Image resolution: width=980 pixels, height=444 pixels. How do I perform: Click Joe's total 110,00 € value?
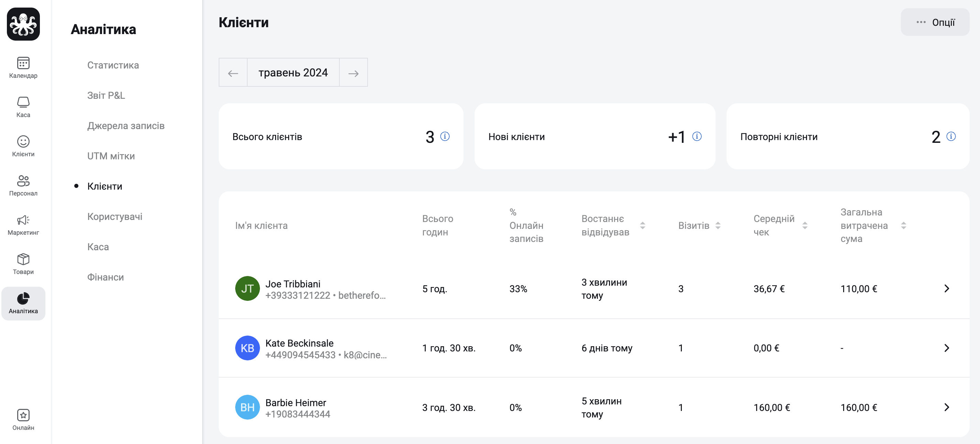859,289
